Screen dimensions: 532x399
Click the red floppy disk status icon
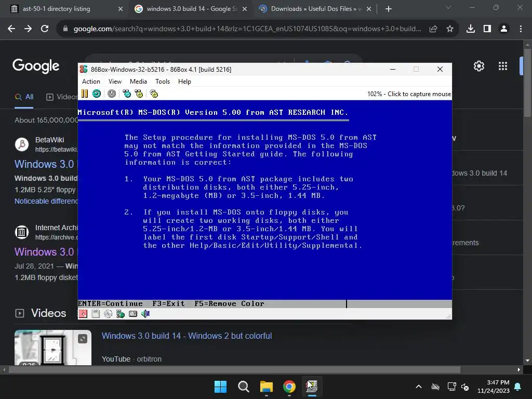click(83, 314)
